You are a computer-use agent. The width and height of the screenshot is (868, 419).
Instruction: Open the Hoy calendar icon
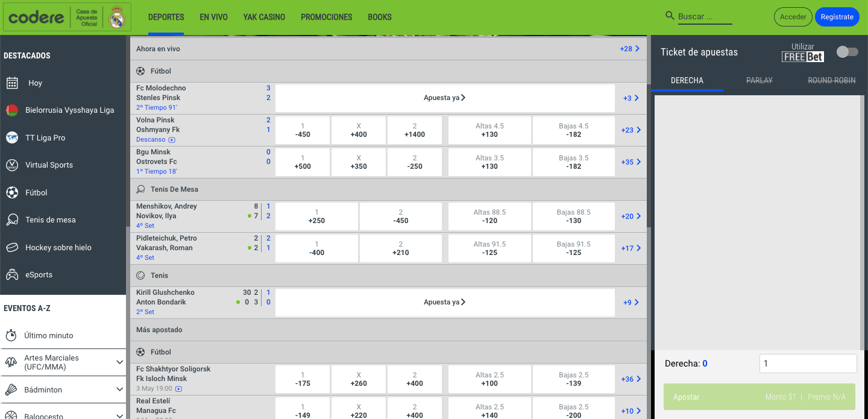coord(12,83)
